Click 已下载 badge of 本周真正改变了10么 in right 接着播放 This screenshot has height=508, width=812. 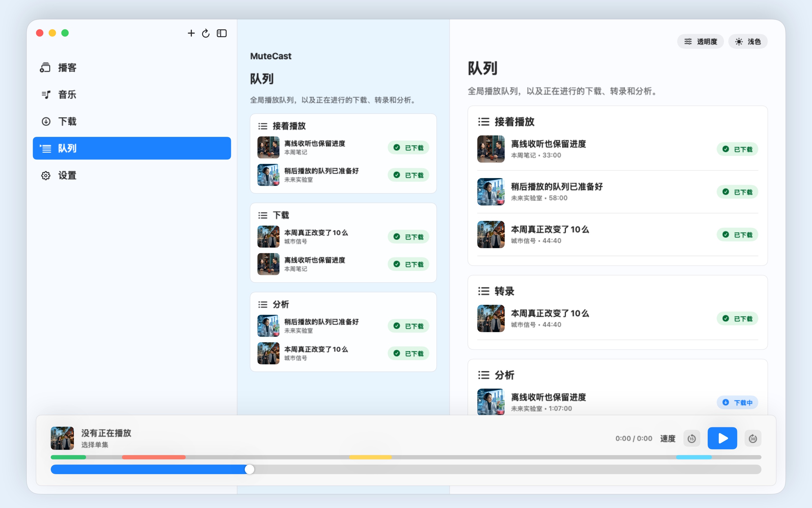coord(737,235)
